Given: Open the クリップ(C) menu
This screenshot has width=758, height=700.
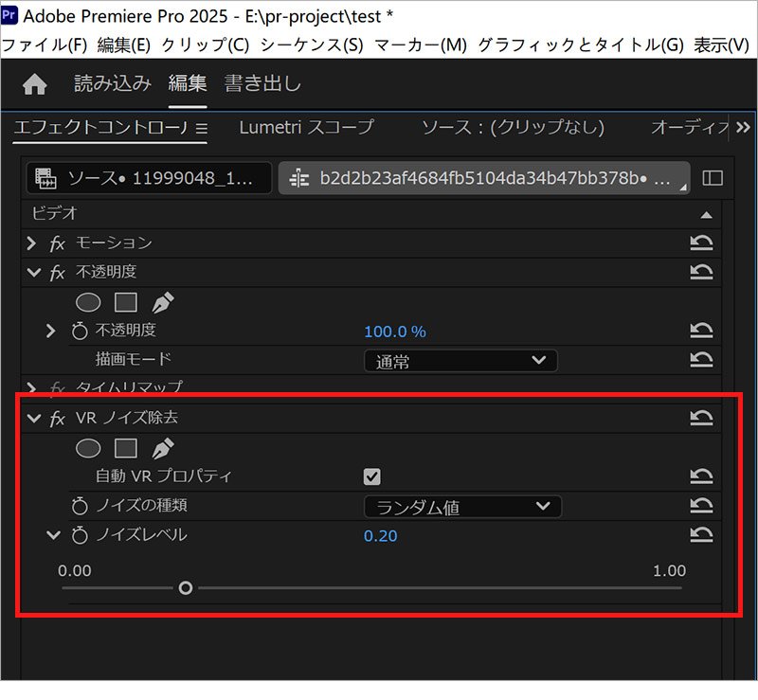Looking at the screenshot, I should pyautogui.click(x=205, y=45).
